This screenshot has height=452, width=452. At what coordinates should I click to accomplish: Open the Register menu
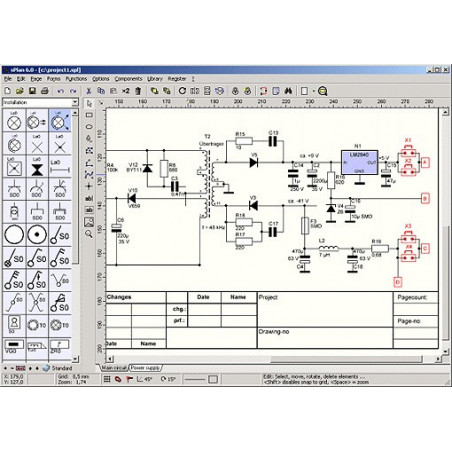pyautogui.click(x=177, y=79)
